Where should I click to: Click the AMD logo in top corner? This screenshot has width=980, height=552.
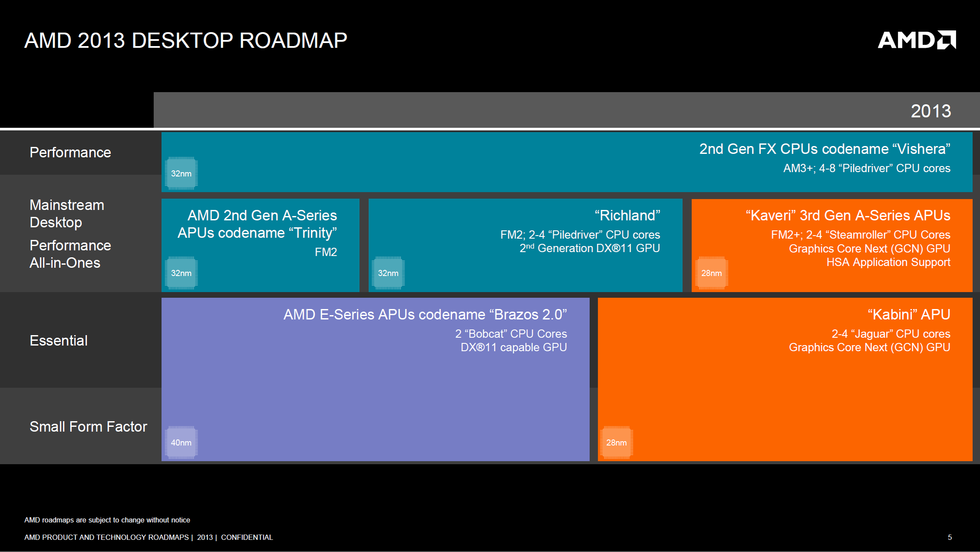pos(917,40)
